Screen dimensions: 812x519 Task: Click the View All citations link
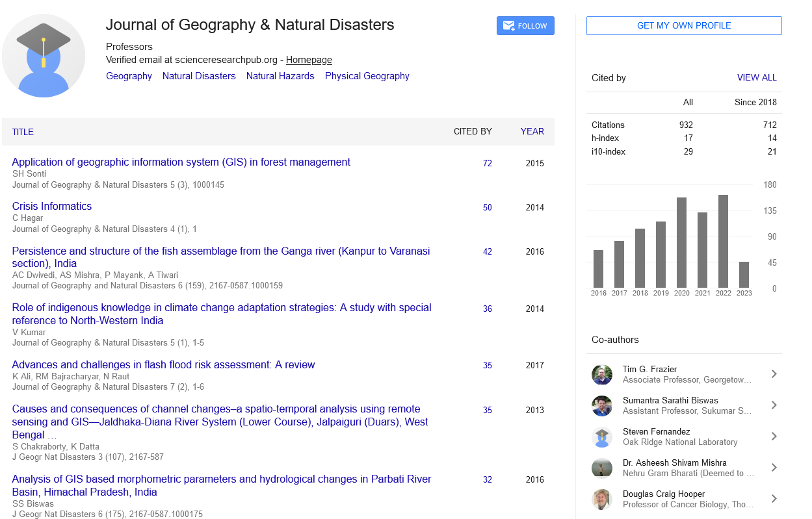tap(756, 77)
